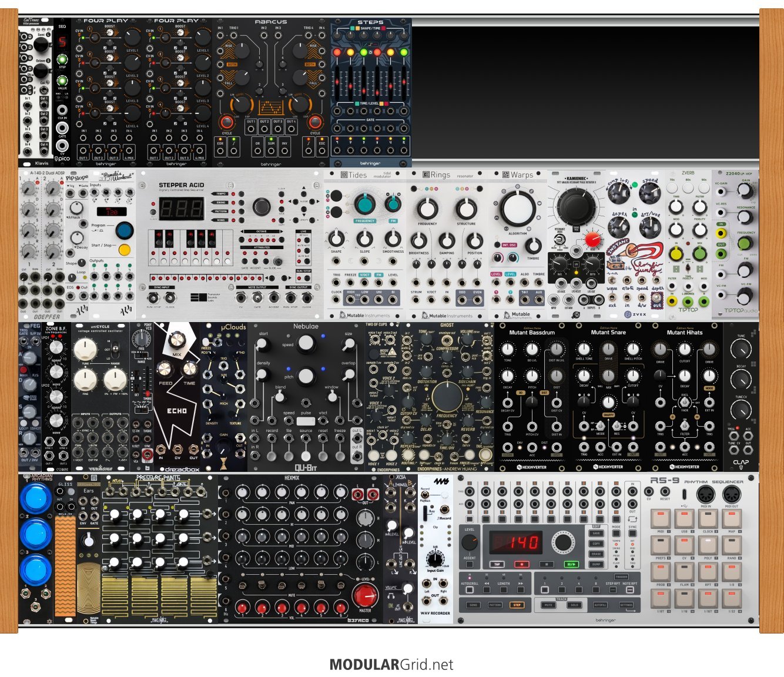
Task: Hit the FLAM pad on RS-9
Action: [684, 572]
